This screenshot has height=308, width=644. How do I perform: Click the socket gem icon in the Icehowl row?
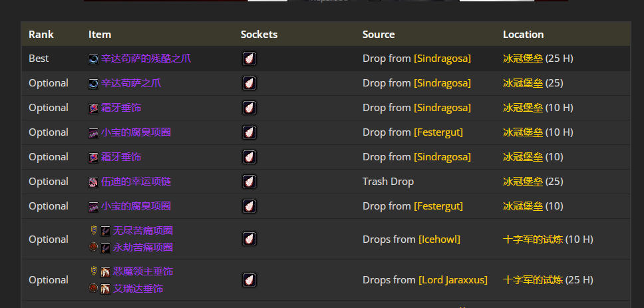click(249, 239)
